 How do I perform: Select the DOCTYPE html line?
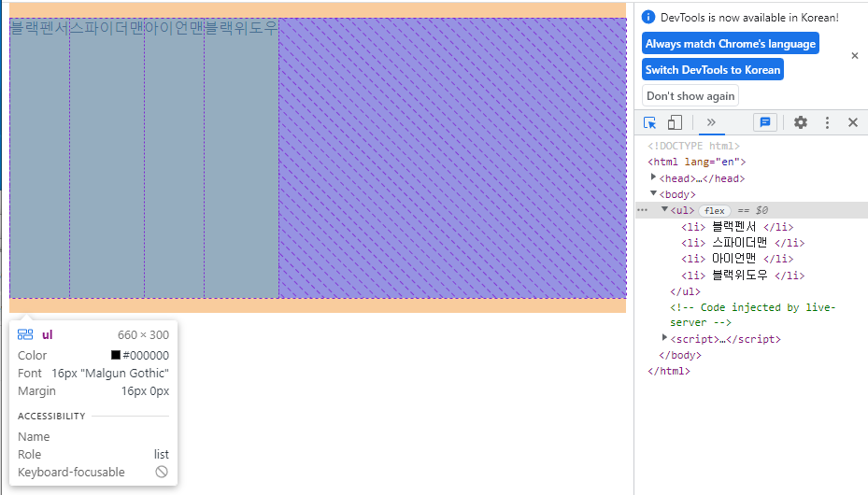pyautogui.click(x=693, y=146)
